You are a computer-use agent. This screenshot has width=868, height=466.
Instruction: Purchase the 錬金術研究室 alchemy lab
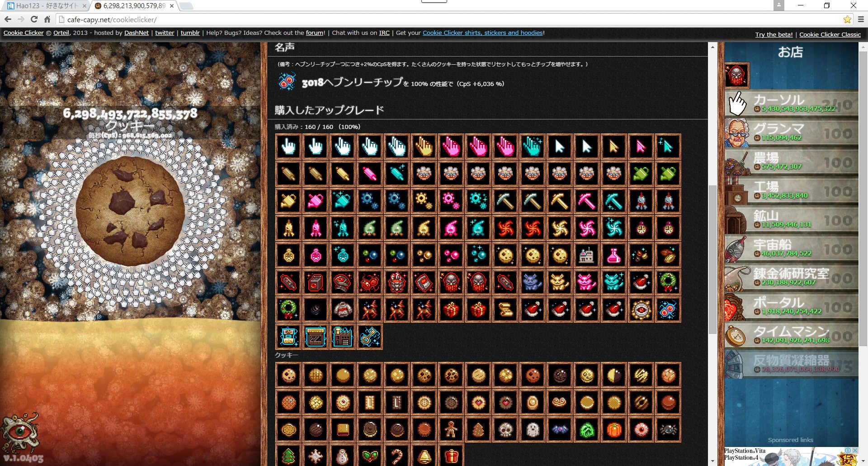pos(791,278)
